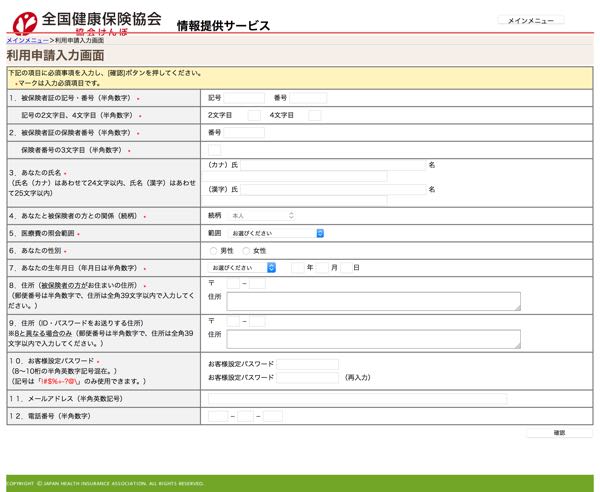Open the birth date era dropdown
The height and width of the screenshot is (492, 600).
click(x=243, y=268)
